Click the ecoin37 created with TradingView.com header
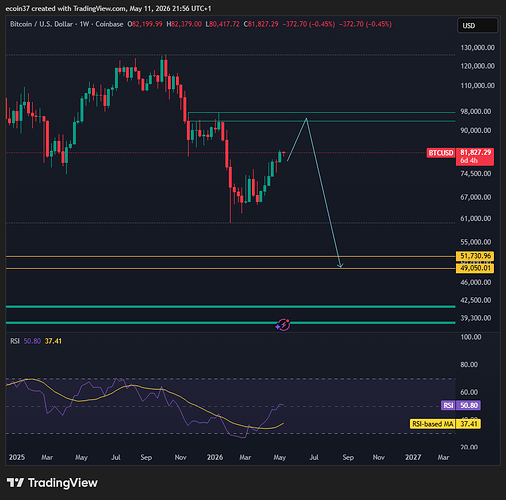The image size is (506, 500). (x=108, y=8)
